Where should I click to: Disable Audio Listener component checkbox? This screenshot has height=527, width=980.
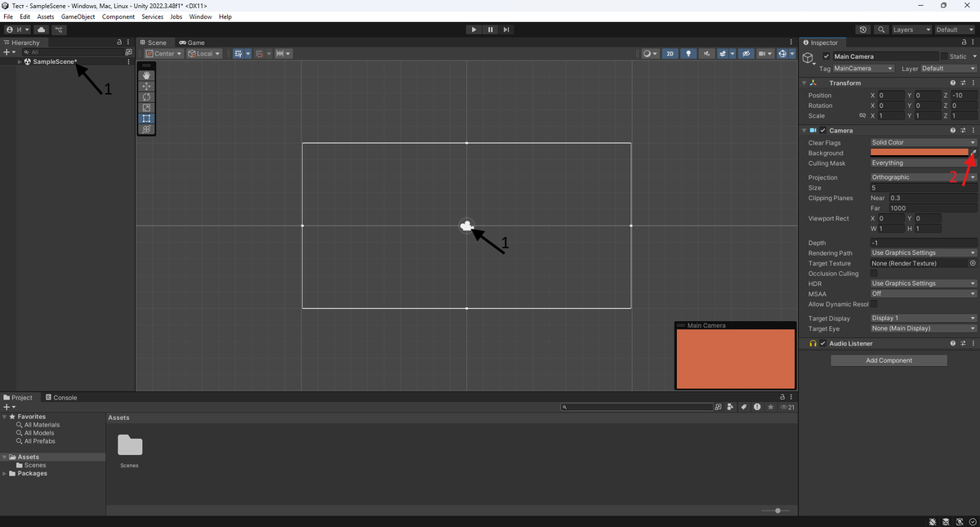click(x=823, y=343)
